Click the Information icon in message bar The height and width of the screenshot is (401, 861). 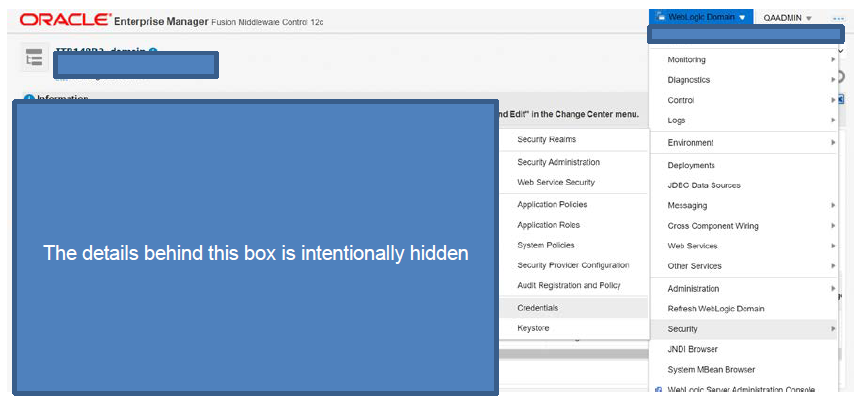click(x=29, y=98)
